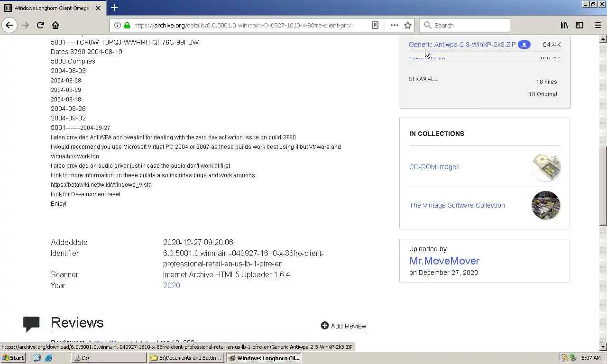Screen dimensions: 607x364
Task: Go back with the browser Back arrow
Action: point(9,25)
